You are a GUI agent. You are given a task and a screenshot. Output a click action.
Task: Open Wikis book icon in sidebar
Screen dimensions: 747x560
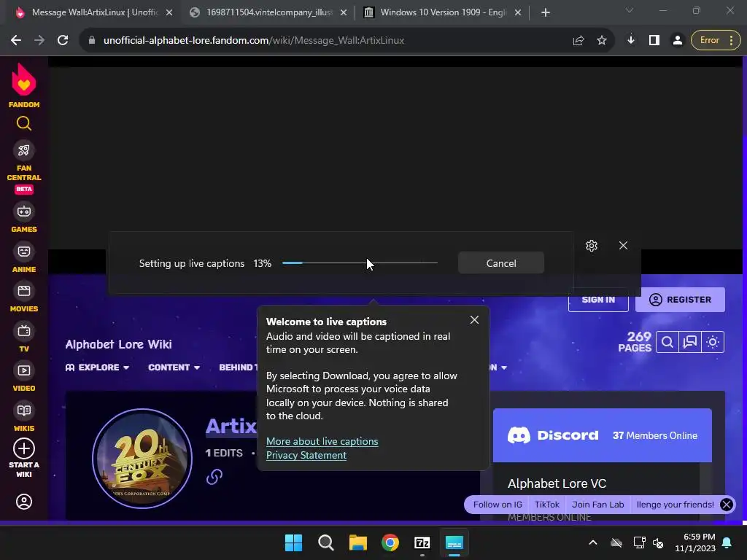click(24, 411)
